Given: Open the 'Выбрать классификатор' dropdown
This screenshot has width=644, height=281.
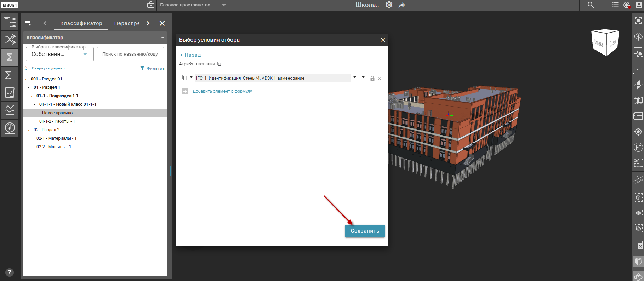Looking at the screenshot, I should point(59,54).
